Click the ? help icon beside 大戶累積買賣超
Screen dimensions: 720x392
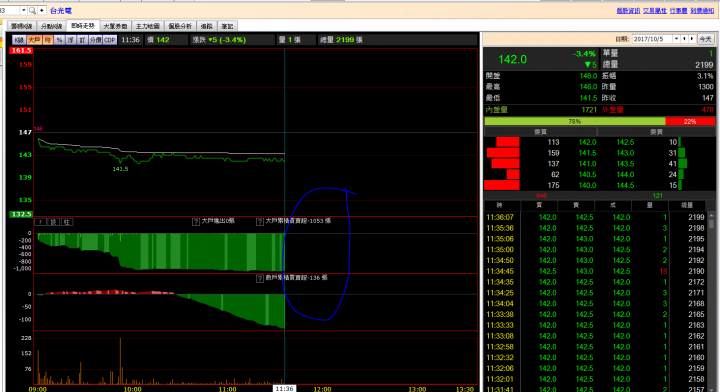pyautogui.click(x=260, y=221)
